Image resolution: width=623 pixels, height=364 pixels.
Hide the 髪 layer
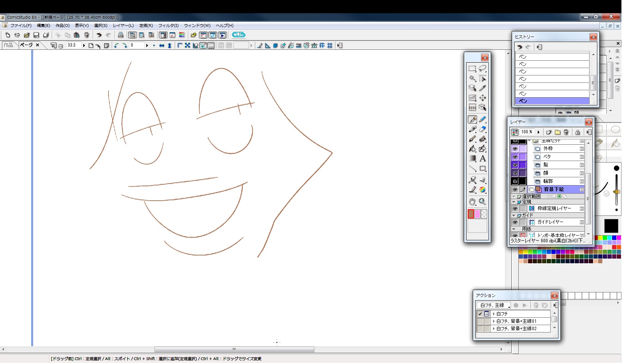(515, 165)
